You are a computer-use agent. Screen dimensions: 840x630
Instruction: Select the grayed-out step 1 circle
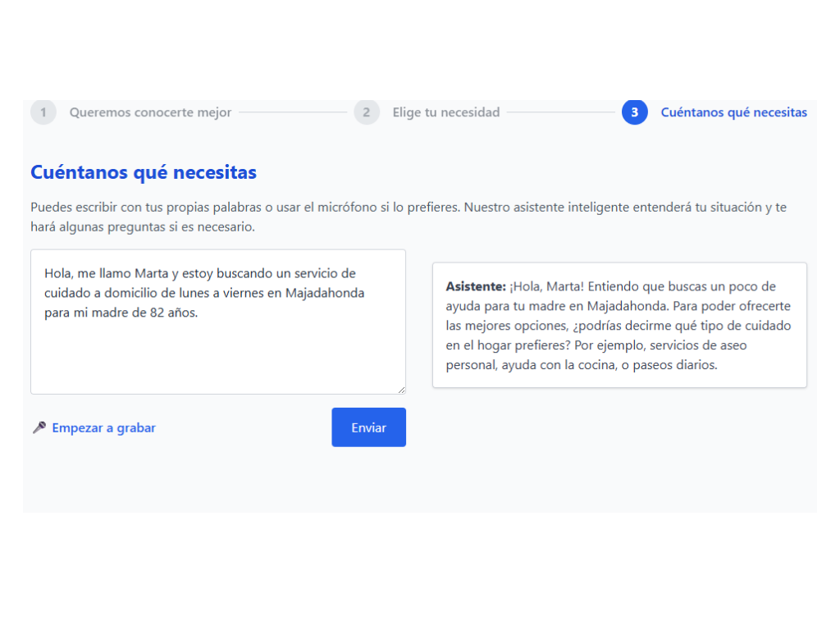point(43,112)
